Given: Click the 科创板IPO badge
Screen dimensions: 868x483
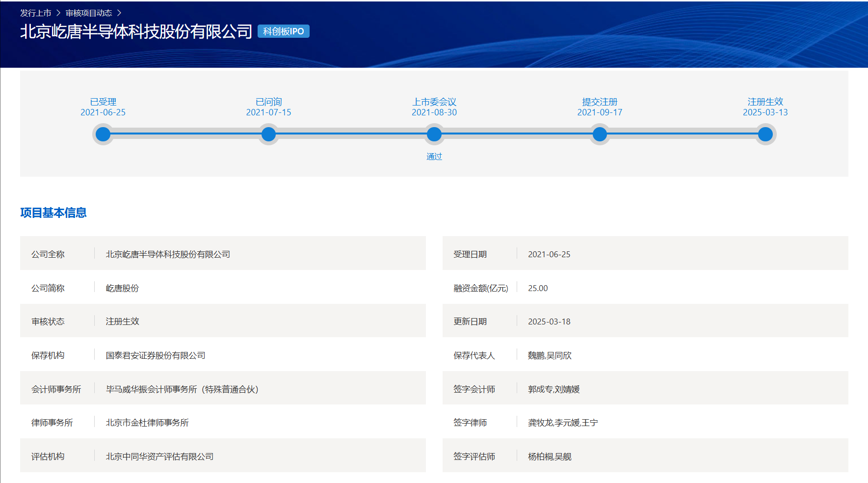Looking at the screenshot, I should pos(283,31).
